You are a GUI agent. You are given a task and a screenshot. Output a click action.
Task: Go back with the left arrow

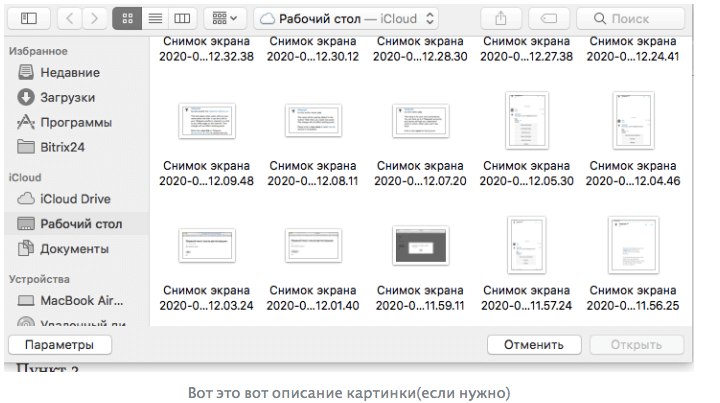tap(70, 19)
